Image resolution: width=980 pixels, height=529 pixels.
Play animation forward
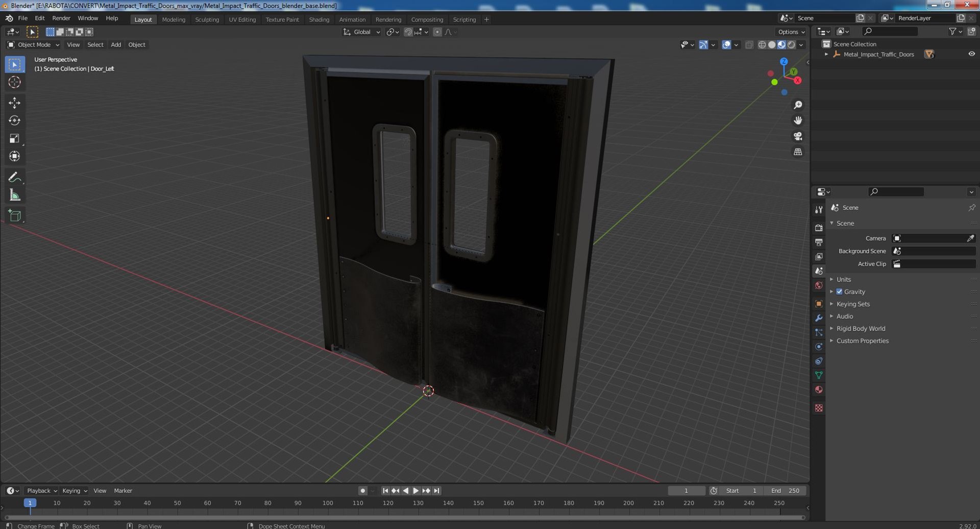pos(415,491)
